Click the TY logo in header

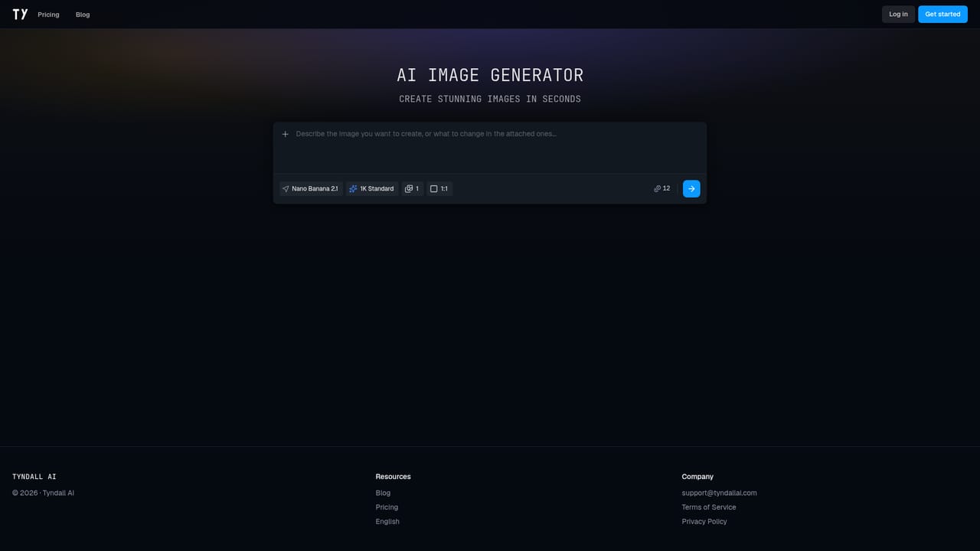[20, 15]
